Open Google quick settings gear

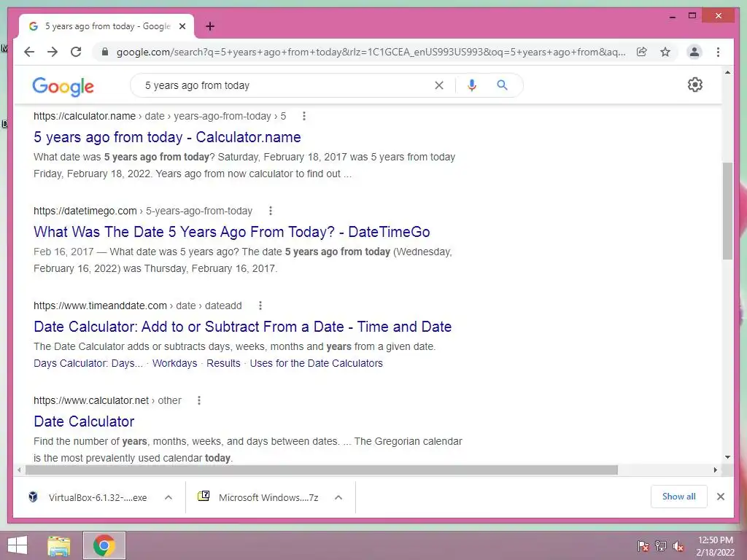click(x=695, y=85)
